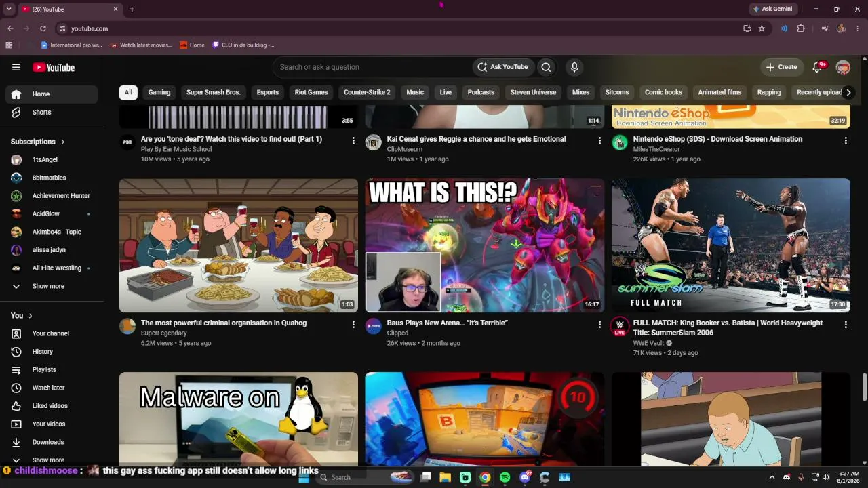Screen dimensions: 868x488
Task: Bookmark this page with the star
Action: pos(762,28)
